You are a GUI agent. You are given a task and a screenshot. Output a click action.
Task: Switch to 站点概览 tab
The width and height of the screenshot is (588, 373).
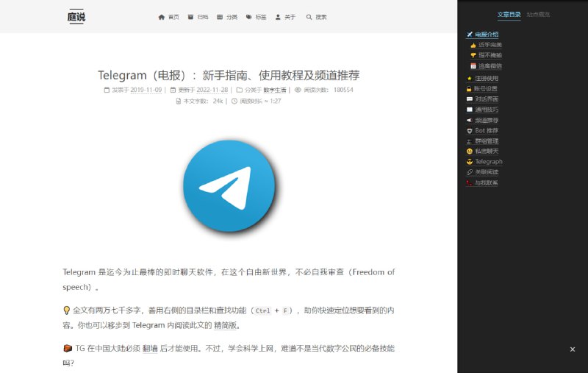[x=538, y=15]
